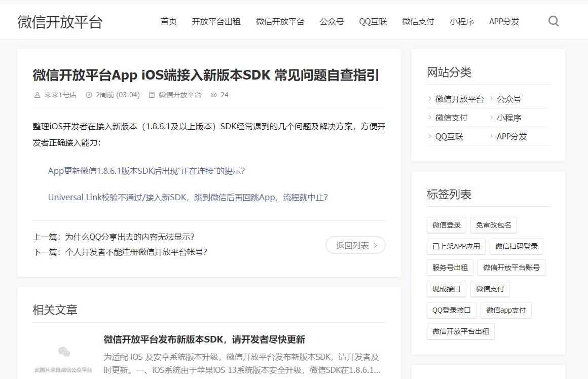Image resolution: width=588 pixels, height=379 pixels.
Task: Select tag 微信登录
Action: tap(446, 225)
